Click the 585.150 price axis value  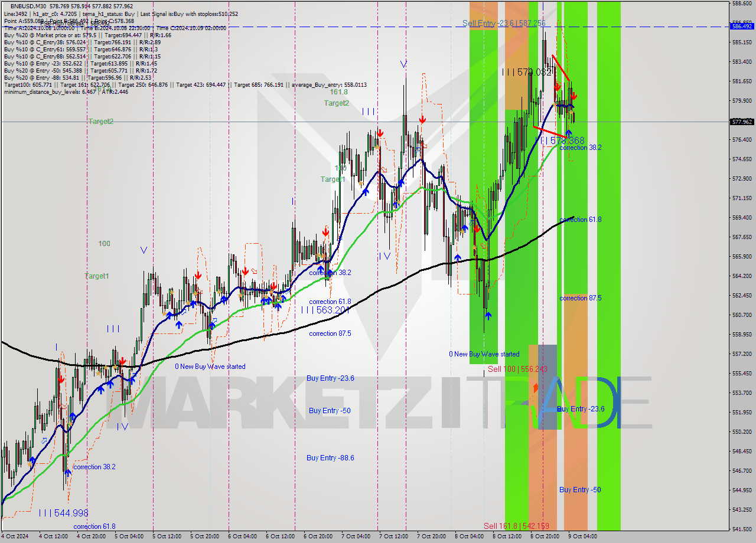[742, 42]
